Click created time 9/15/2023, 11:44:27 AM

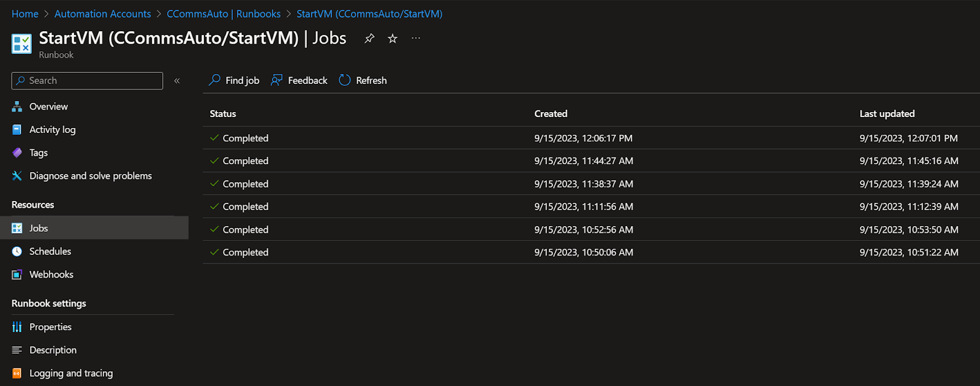click(584, 161)
